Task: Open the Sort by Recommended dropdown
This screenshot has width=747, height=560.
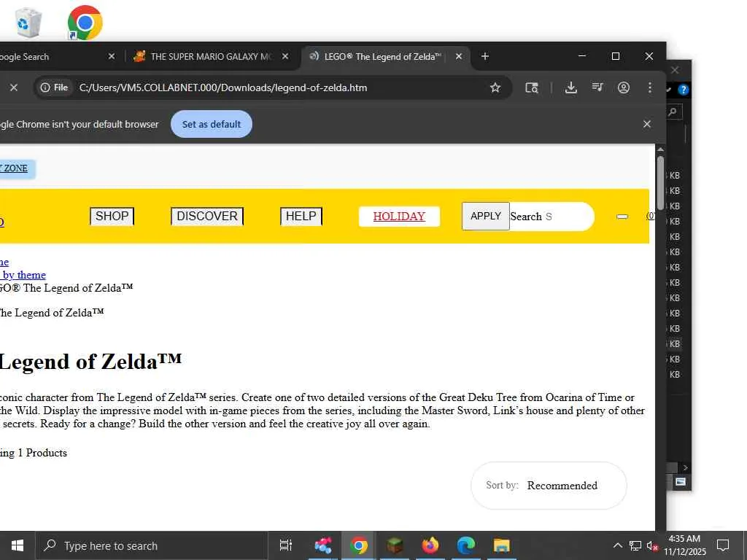Action: (549, 485)
